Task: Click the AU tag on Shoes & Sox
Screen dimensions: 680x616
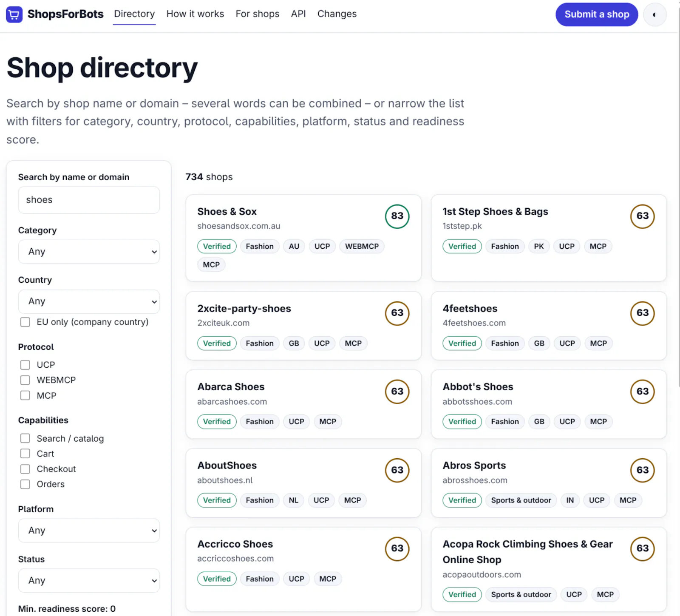Action: pyautogui.click(x=294, y=247)
